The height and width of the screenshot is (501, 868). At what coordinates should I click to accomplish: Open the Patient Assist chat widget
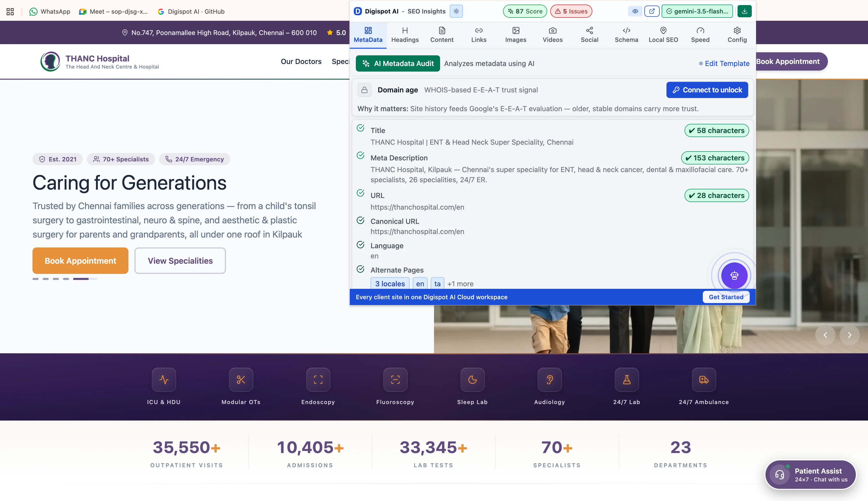[x=811, y=475]
